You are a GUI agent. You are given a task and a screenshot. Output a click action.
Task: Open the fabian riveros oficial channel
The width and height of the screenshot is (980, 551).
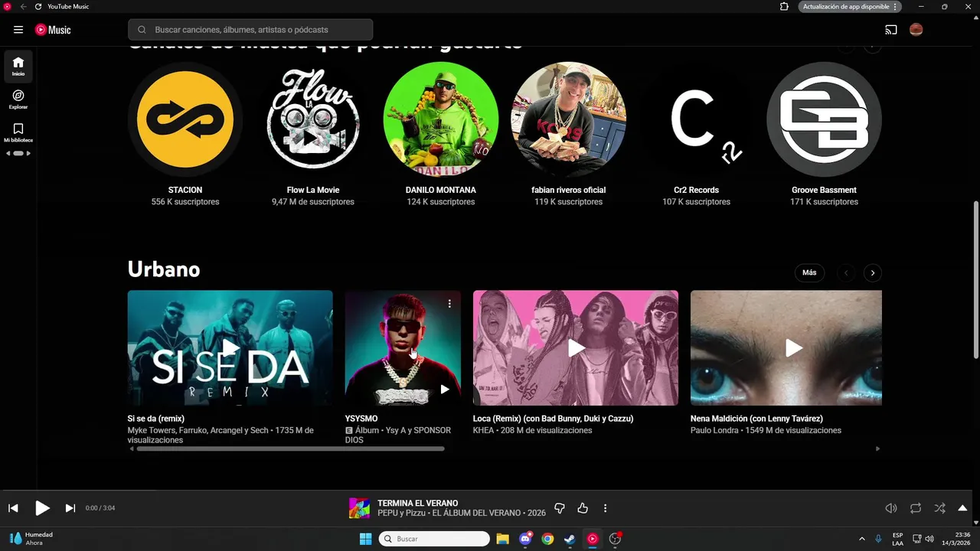pos(569,120)
